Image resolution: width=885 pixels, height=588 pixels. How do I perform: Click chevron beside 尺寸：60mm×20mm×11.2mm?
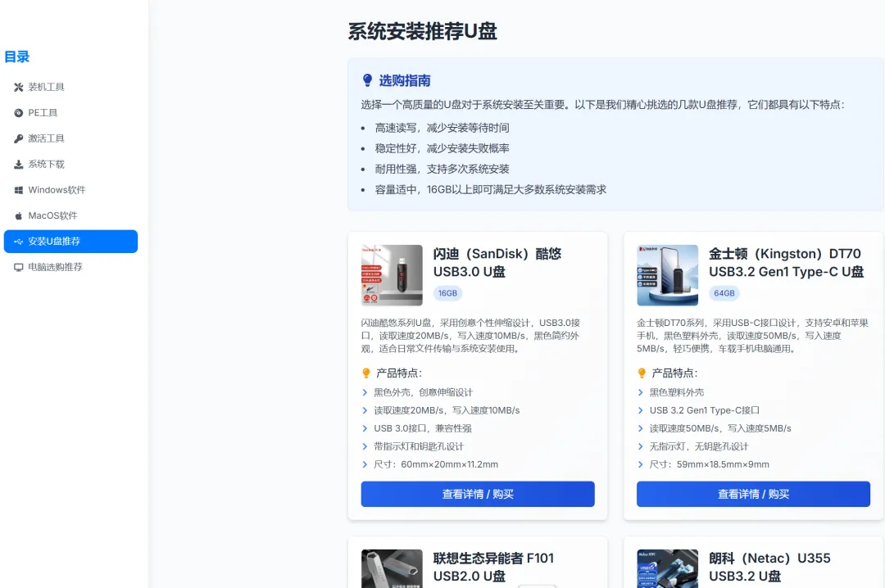365,464
